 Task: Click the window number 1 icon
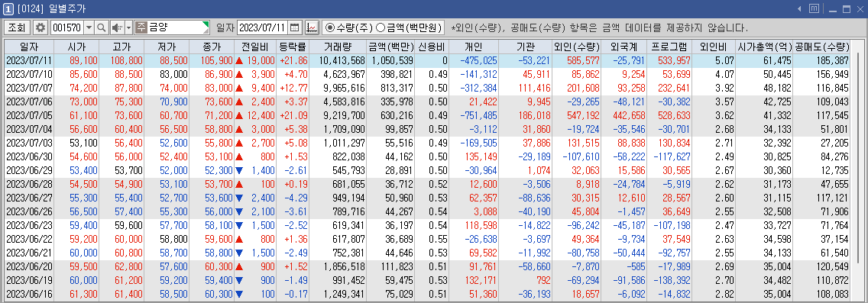click(x=8, y=9)
